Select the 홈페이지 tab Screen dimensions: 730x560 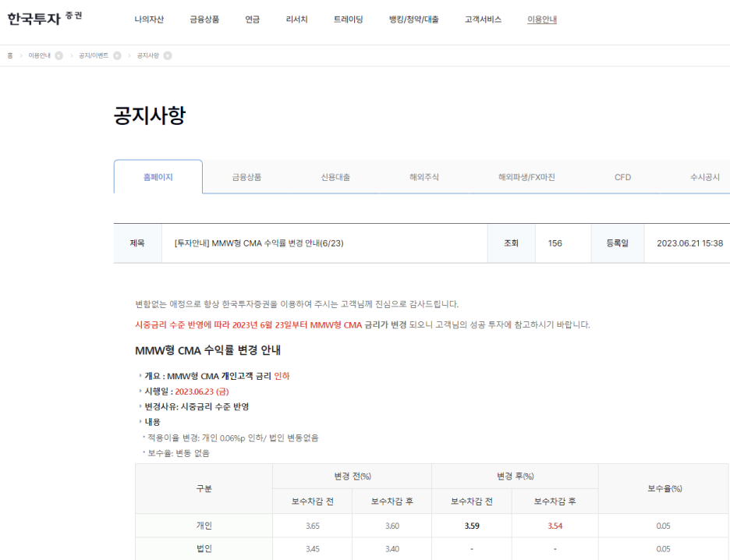[158, 177]
